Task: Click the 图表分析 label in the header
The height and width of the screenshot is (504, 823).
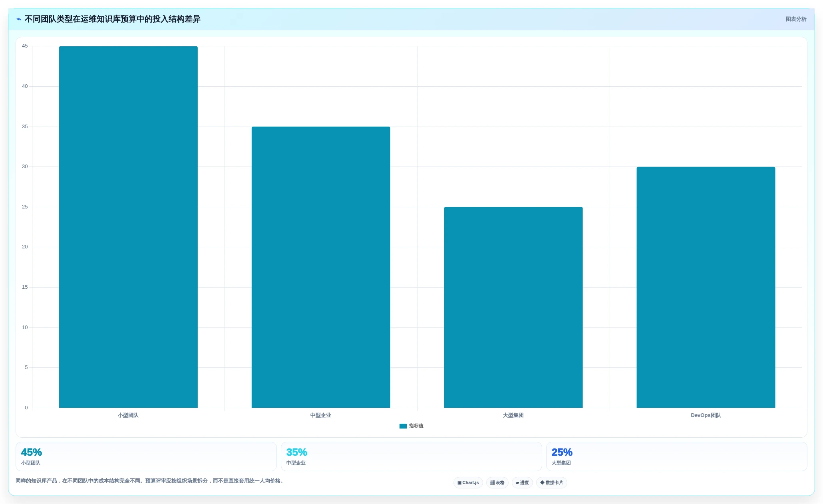Action: (796, 19)
